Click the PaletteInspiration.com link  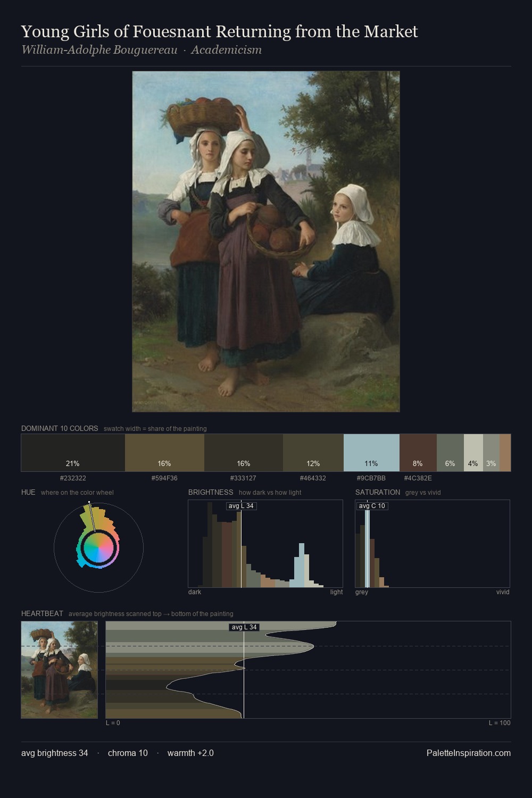tap(469, 753)
